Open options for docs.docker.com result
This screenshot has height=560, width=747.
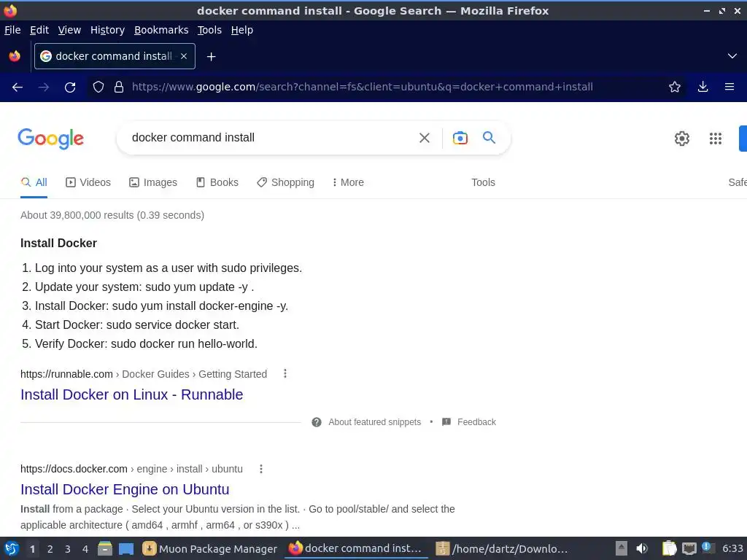click(x=261, y=469)
